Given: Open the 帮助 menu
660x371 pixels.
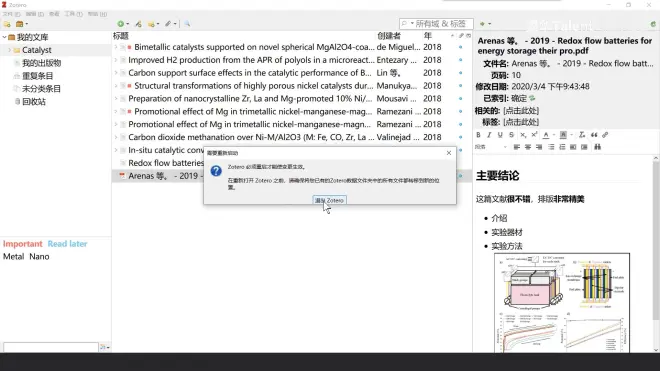Looking at the screenshot, I should pos(97,14).
